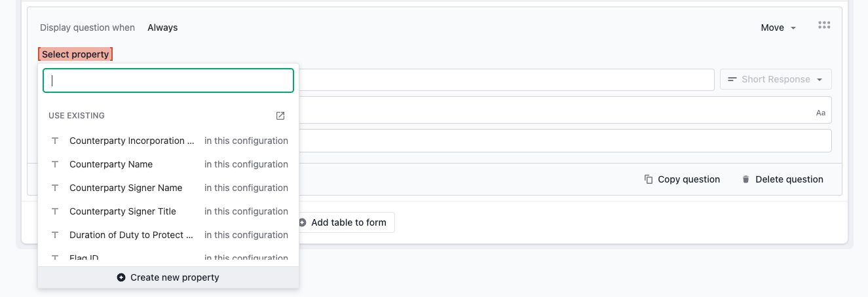The image size is (868, 297).
Task: Select Counterparty Incorporation property
Action: point(168,141)
